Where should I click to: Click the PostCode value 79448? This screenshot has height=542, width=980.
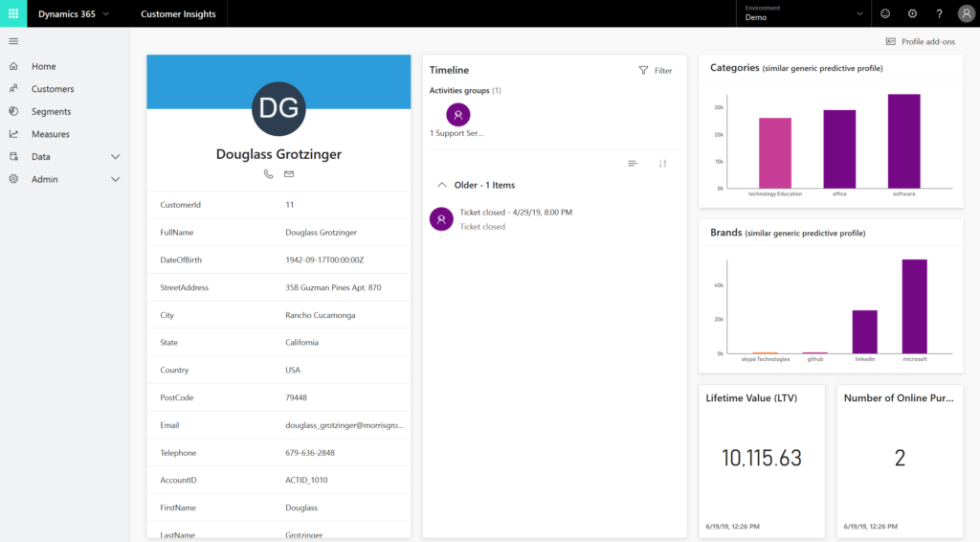click(296, 397)
